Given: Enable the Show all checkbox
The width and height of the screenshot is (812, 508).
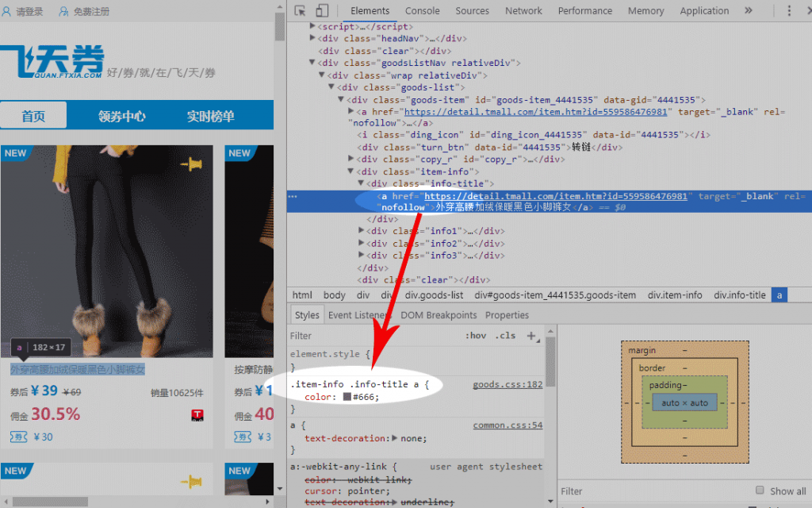Looking at the screenshot, I should tap(760, 491).
